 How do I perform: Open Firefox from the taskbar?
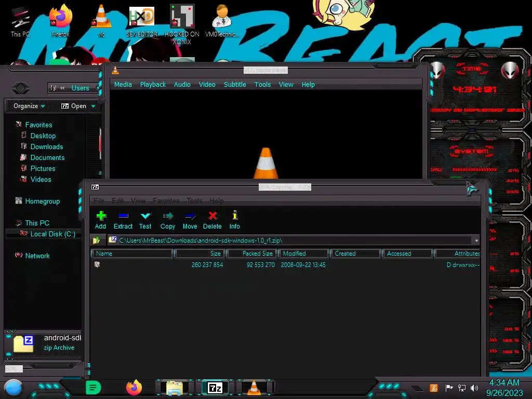click(134, 388)
